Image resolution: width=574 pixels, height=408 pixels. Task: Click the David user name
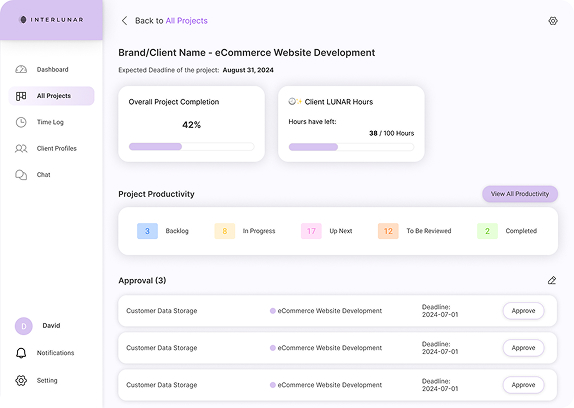click(51, 326)
